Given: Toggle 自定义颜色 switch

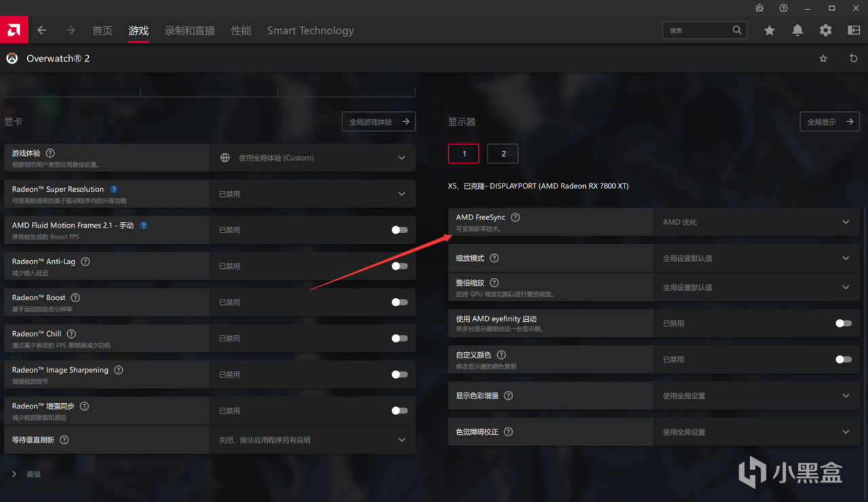Looking at the screenshot, I should [x=844, y=360].
